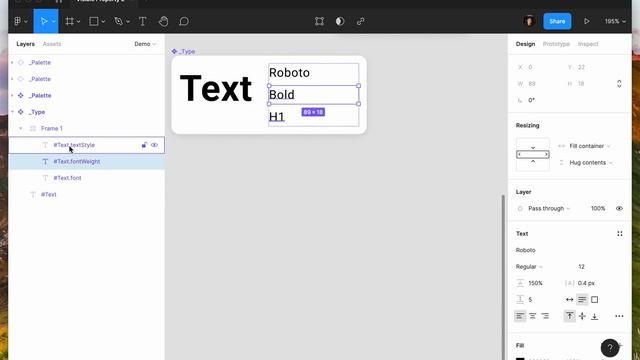This screenshot has height=360, width=640.
Task: Open text styles four-dot icon
Action: pos(620,233)
